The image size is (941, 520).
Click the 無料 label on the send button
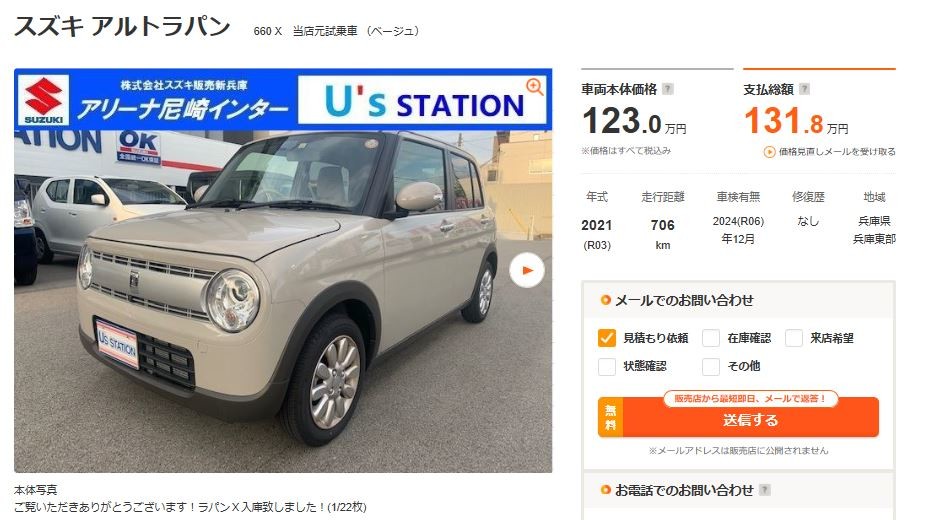[x=610, y=417]
